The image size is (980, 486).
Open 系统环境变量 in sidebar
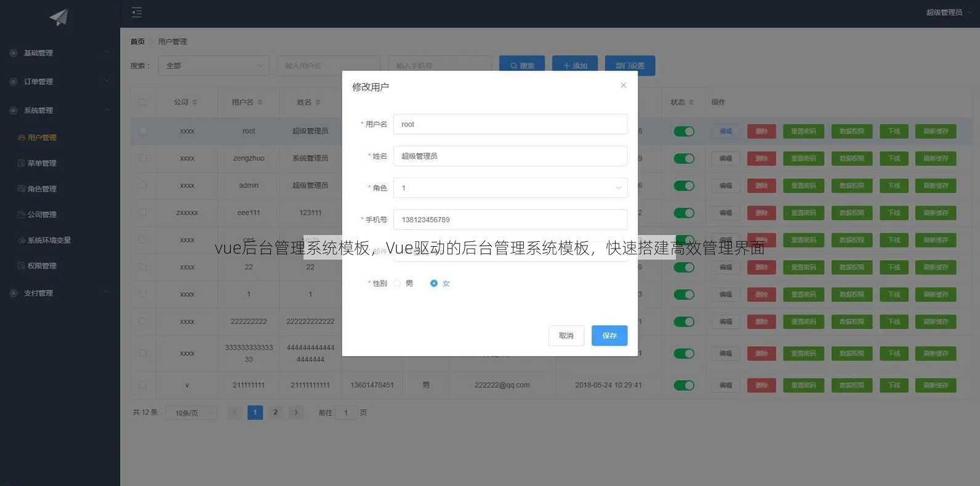click(60, 240)
